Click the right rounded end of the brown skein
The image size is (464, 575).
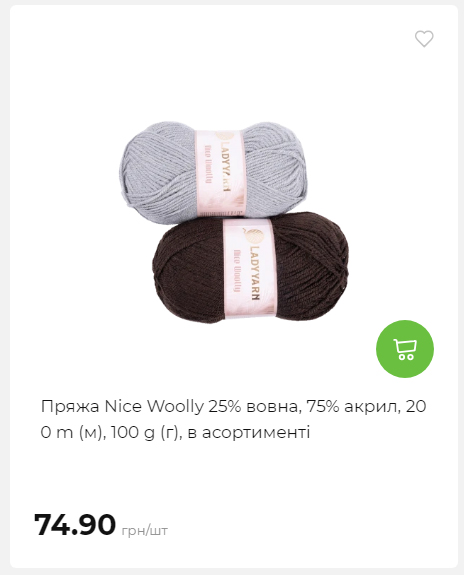click(x=332, y=268)
